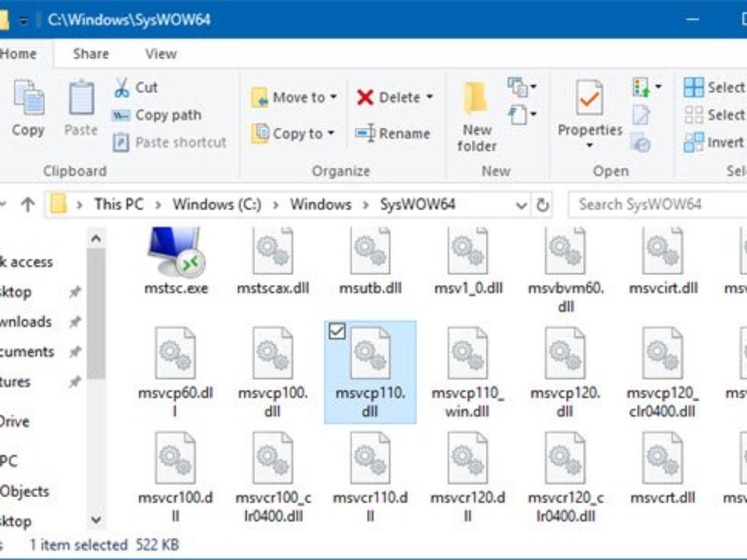The height and width of the screenshot is (560, 747).
Task: Select the msvcp100.dll file
Action: coord(273,372)
